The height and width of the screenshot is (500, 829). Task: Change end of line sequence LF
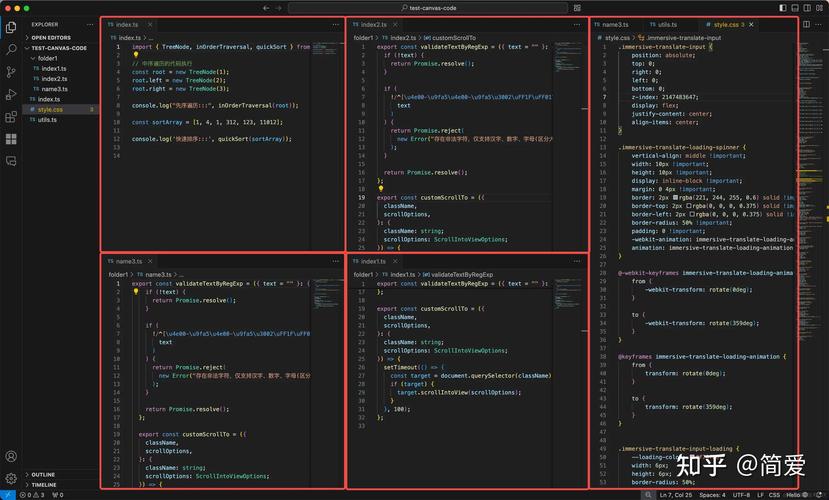760,495
